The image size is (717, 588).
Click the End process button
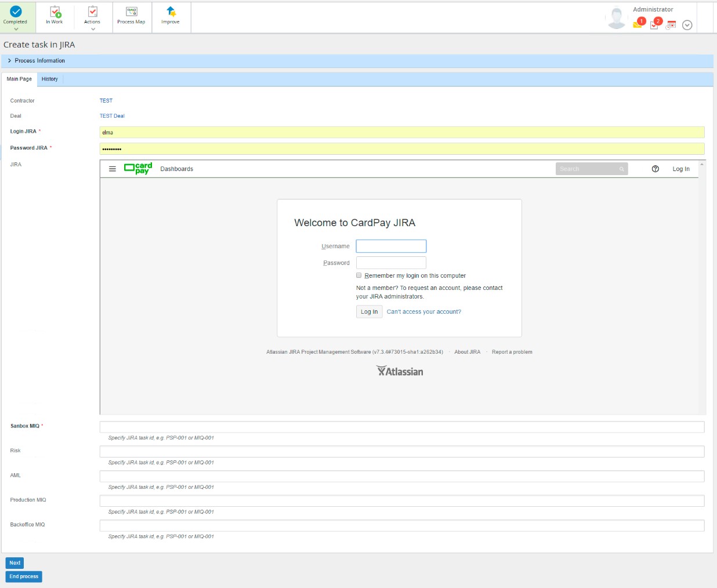click(x=24, y=576)
